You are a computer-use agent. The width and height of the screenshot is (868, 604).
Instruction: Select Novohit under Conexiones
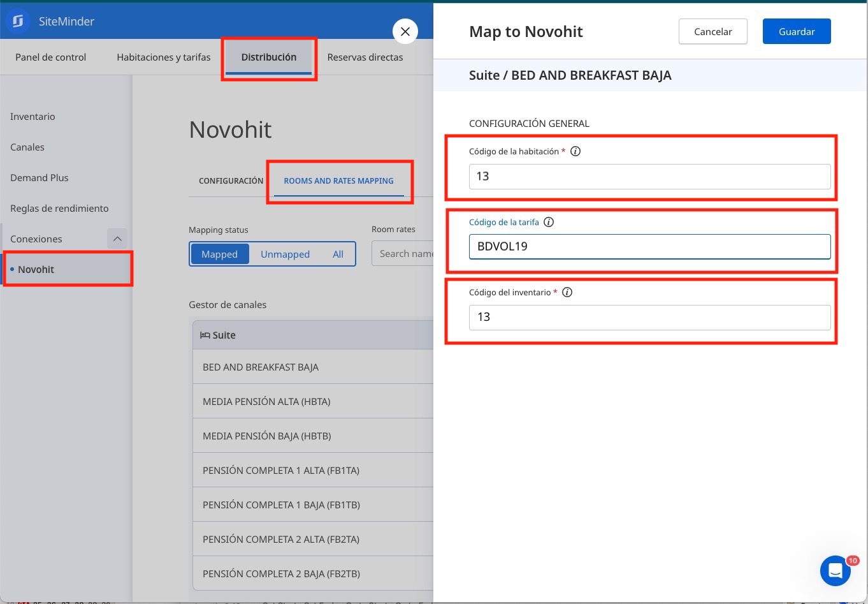tap(66, 269)
